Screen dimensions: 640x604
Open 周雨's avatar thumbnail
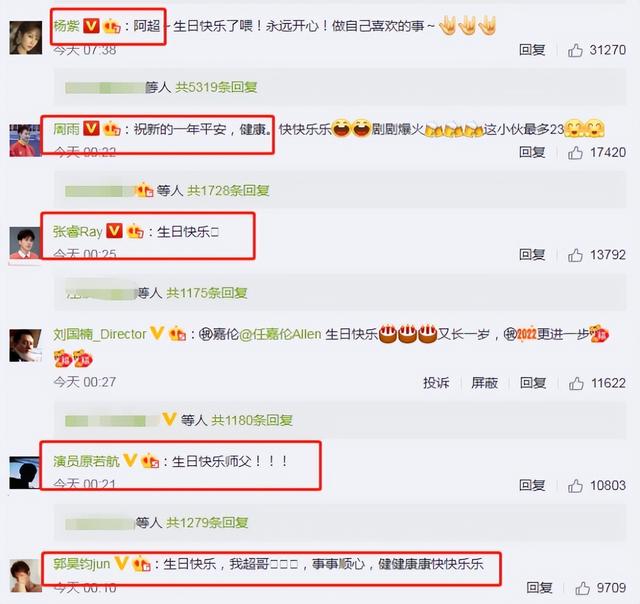click(x=25, y=140)
